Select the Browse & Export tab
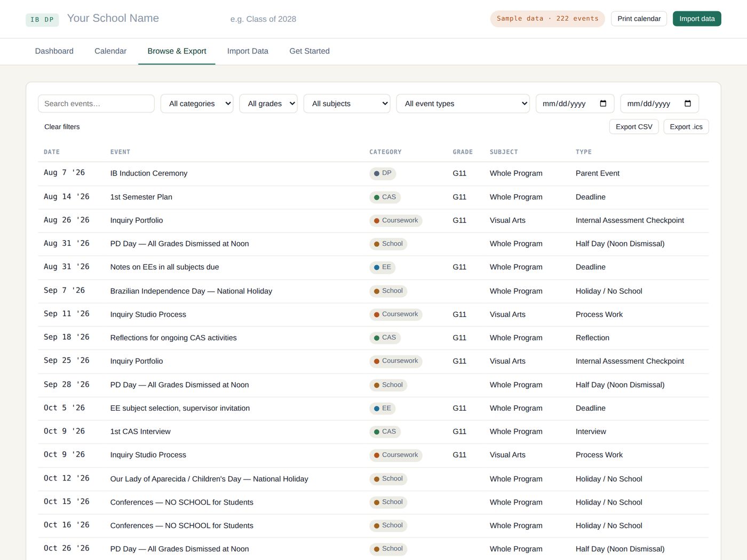The height and width of the screenshot is (560, 747). click(177, 51)
